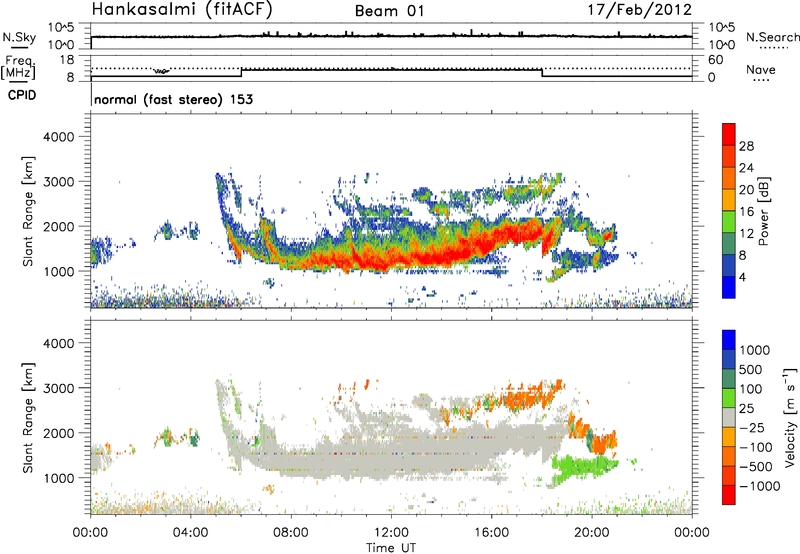Click the 16:00 time tick label
800x554 pixels.
[491, 533]
